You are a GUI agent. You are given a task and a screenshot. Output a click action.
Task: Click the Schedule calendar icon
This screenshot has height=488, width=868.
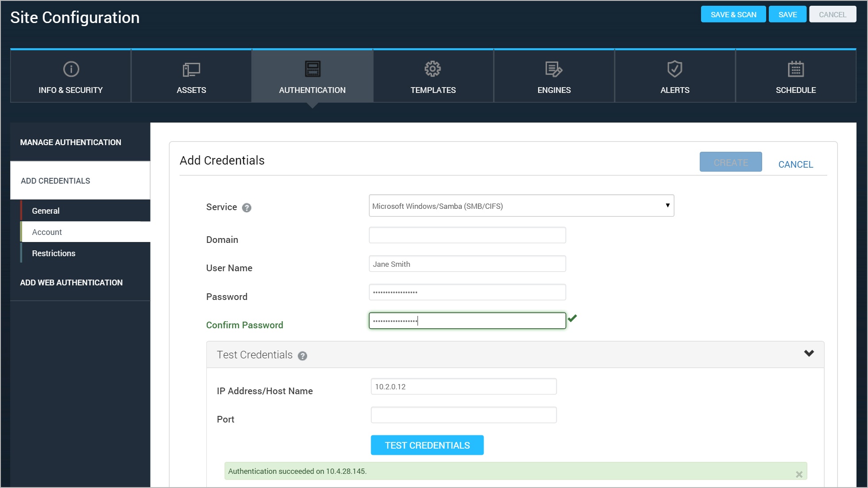coord(795,69)
